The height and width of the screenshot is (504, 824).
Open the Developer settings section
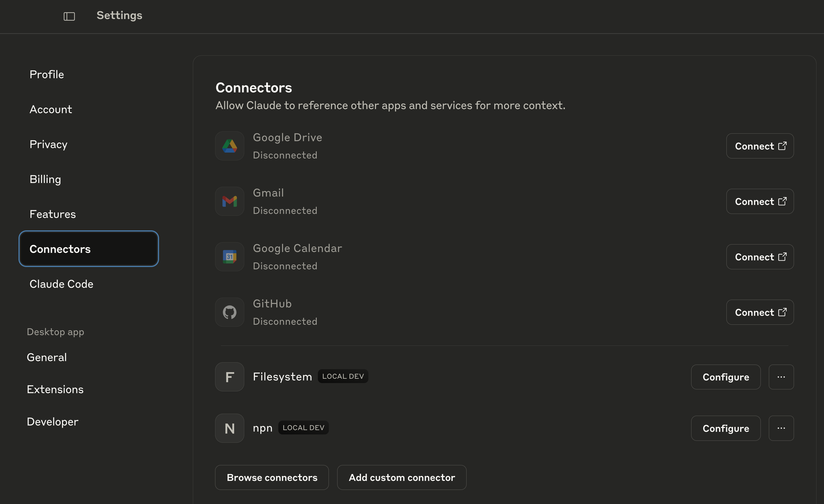53,422
